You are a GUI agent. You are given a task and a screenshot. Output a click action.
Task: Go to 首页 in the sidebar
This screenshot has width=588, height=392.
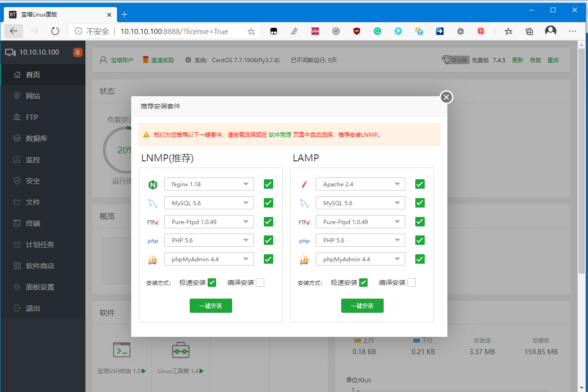pyautogui.click(x=43, y=75)
